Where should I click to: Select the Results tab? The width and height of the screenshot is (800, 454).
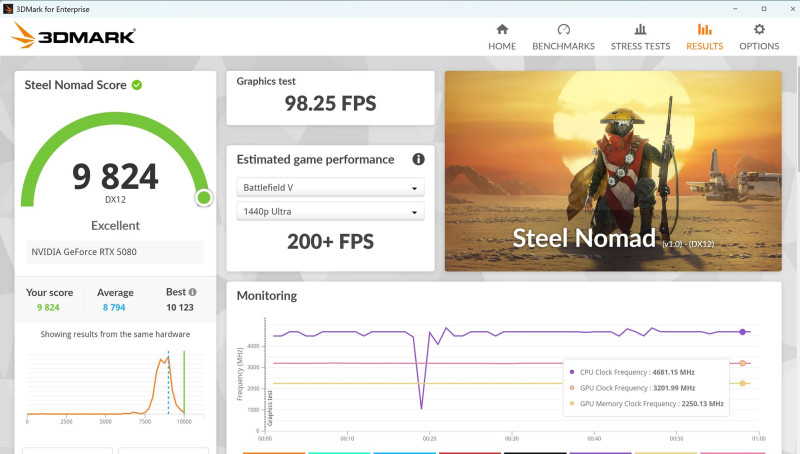tap(705, 37)
